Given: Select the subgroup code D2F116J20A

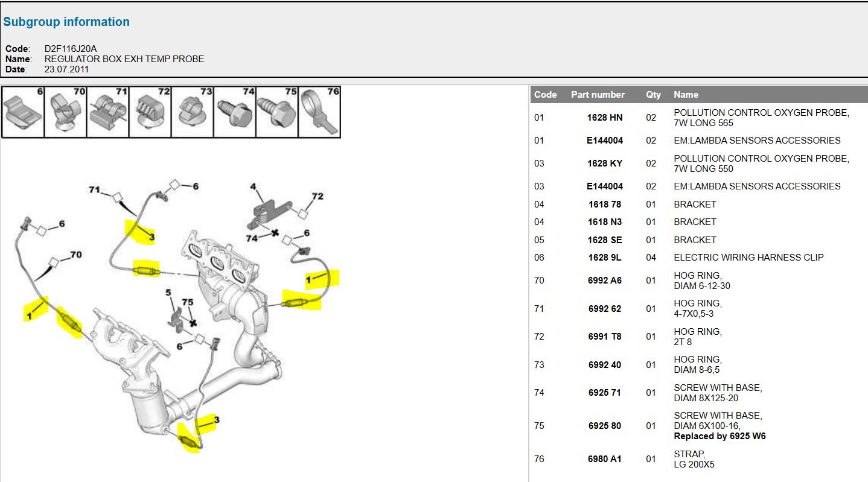Looking at the screenshot, I should [x=71, y=49].
